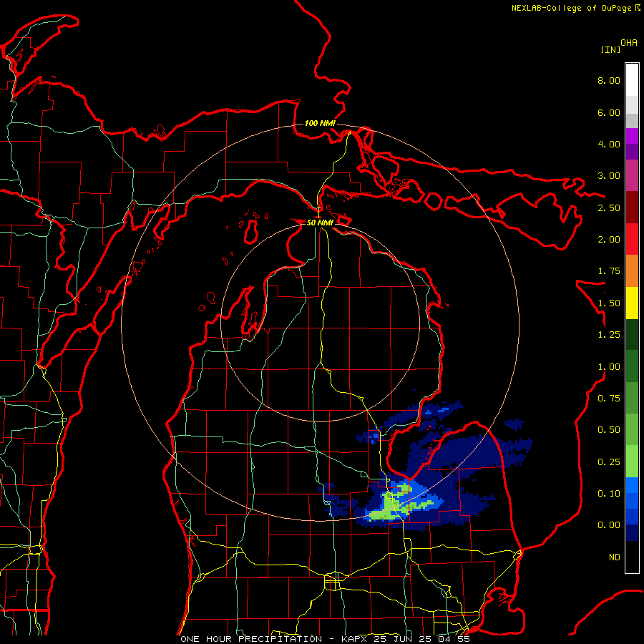This screenshot has height=644, width=644.
Task: Select the bright red swatch beside 2.00
Action: pos(632,239)
